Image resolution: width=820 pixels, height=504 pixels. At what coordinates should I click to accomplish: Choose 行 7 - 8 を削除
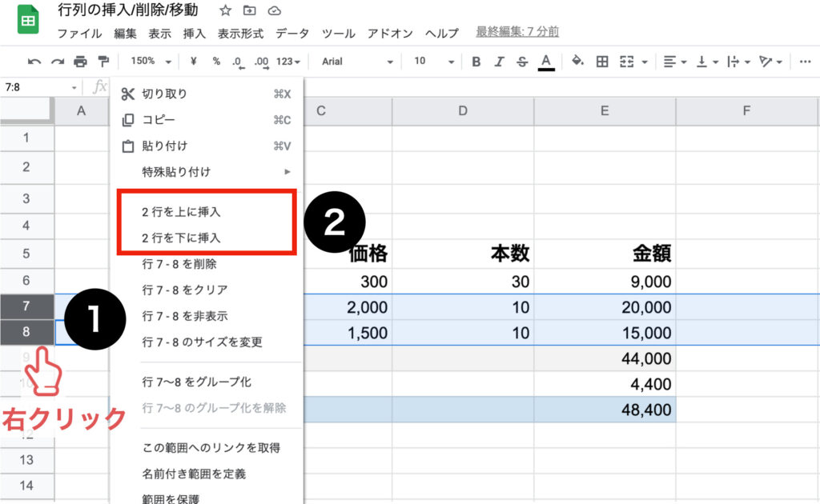207,264
